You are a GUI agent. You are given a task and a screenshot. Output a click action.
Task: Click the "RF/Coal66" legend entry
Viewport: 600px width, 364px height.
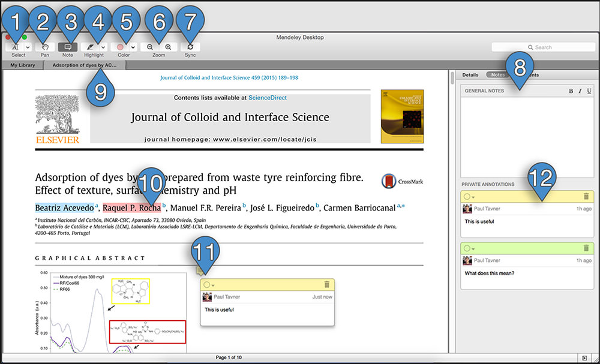(69, 283)
